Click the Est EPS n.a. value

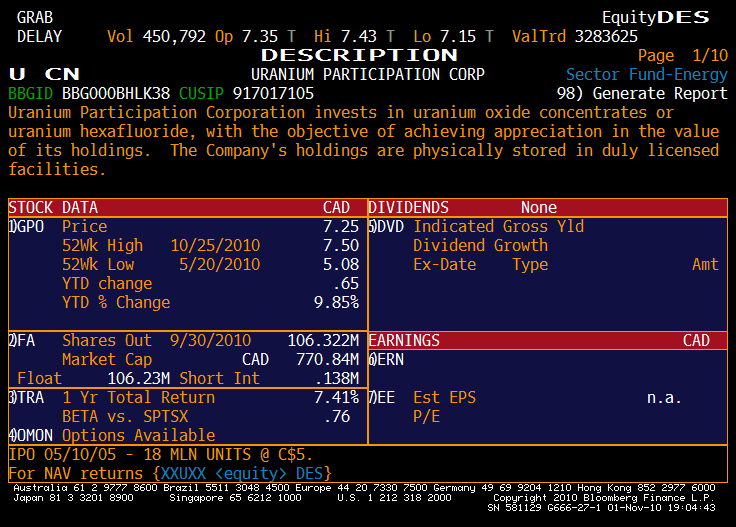[664, 397]
